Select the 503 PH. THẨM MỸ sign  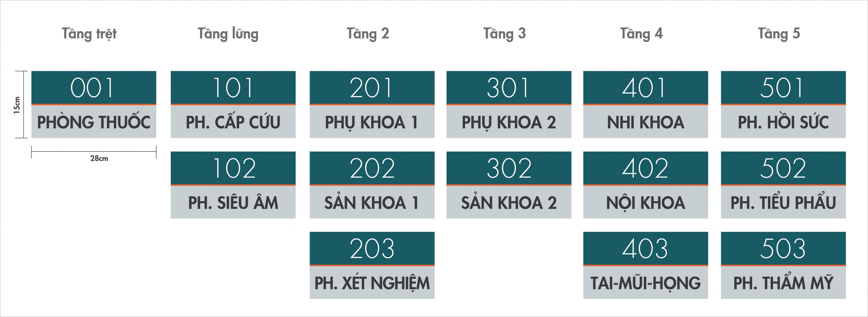coord(784,265)
